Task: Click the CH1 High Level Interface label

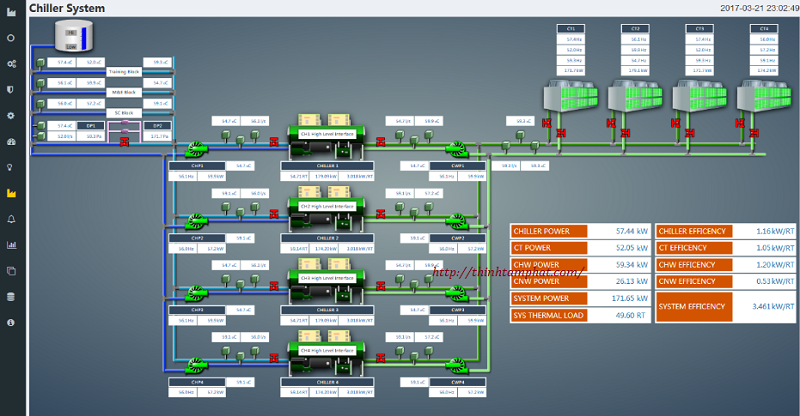Action: point(327,131)
